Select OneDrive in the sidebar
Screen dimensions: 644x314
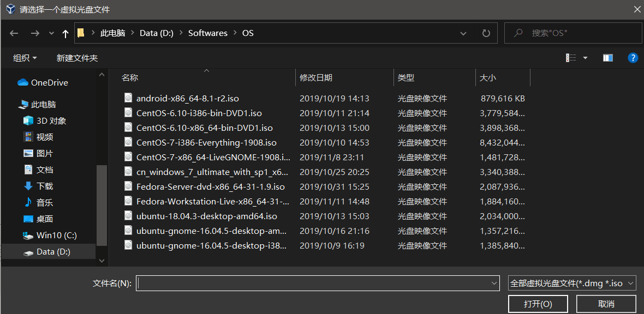pos(49,83)
